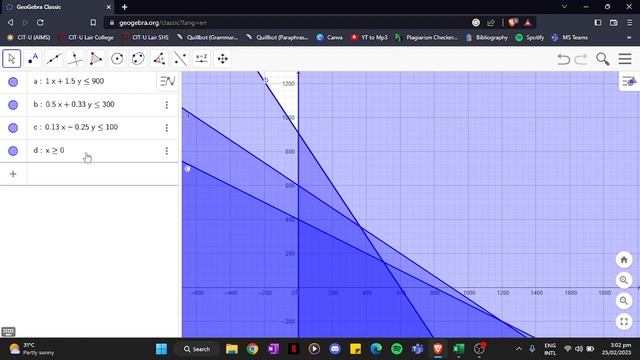Hide inequality b: 0.5x + 0.33y ≤ 300
Screen dimensions: 640x360
point(13,105)
